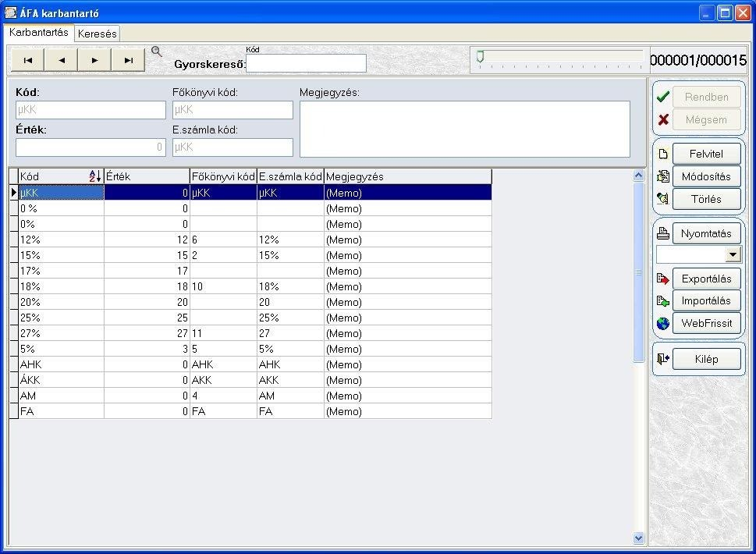Click the new document icon beside Felvitel
This screenshot has width=756, height=554.
[x=663, y=154]
